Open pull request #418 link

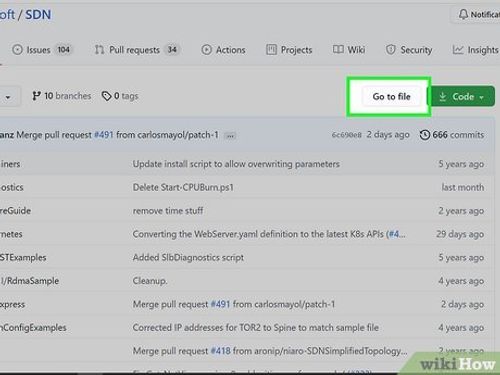[x=220, y=351]
